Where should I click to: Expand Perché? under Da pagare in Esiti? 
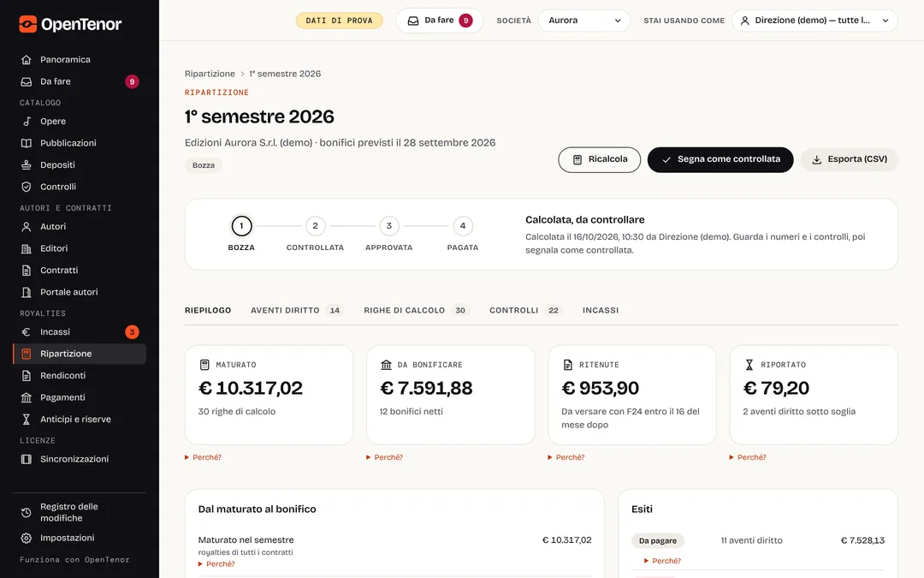(x=662, y=561)
